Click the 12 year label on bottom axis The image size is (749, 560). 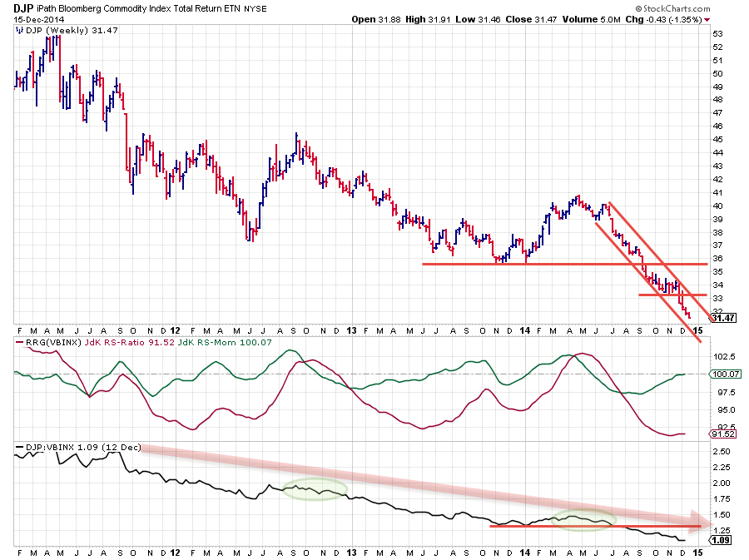[x=175, y=553]
